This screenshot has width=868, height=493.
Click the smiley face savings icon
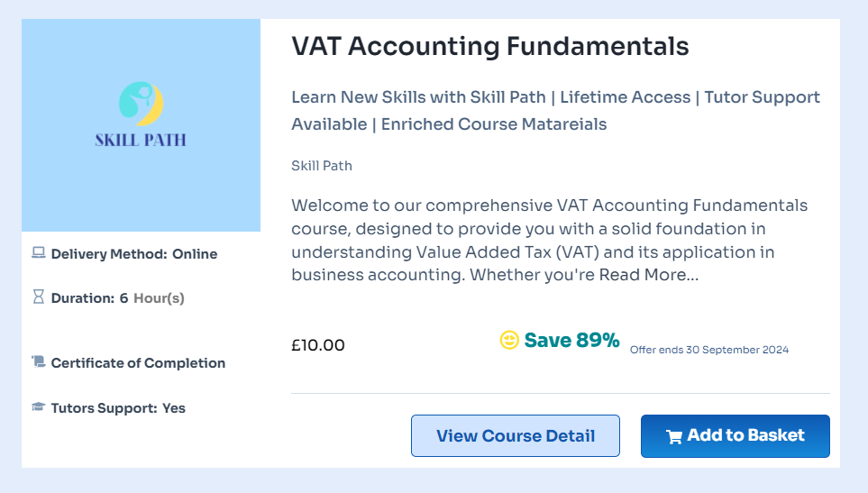[x=509, y=341]
